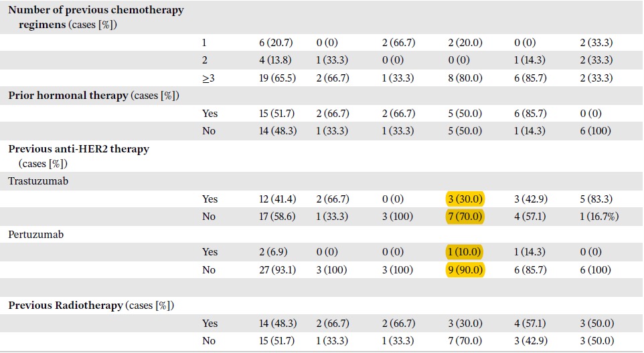Image resolution: width=644 pixels, height=353 pixels.
Task: Click the 6 (20.7) cell
Action: (276, 43)
